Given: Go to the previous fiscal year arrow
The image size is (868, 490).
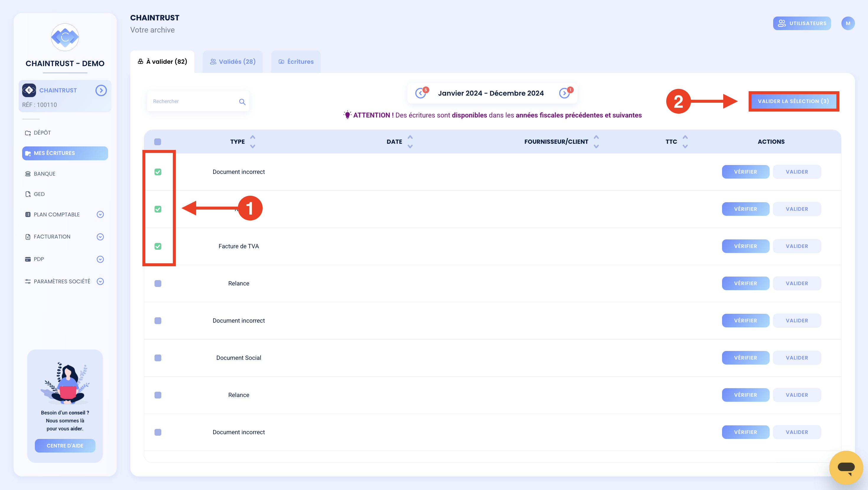Looking at the screenshot, I should (x=420, y=93).
